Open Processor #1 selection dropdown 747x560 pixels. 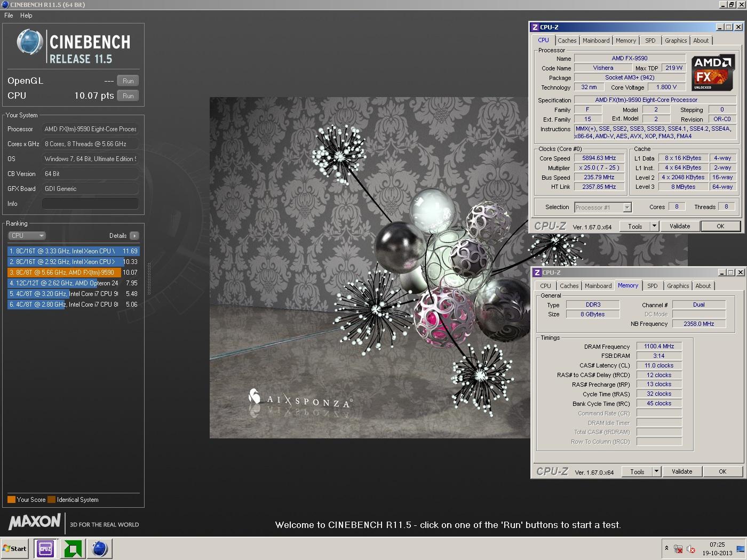click(x=603, y=207)
